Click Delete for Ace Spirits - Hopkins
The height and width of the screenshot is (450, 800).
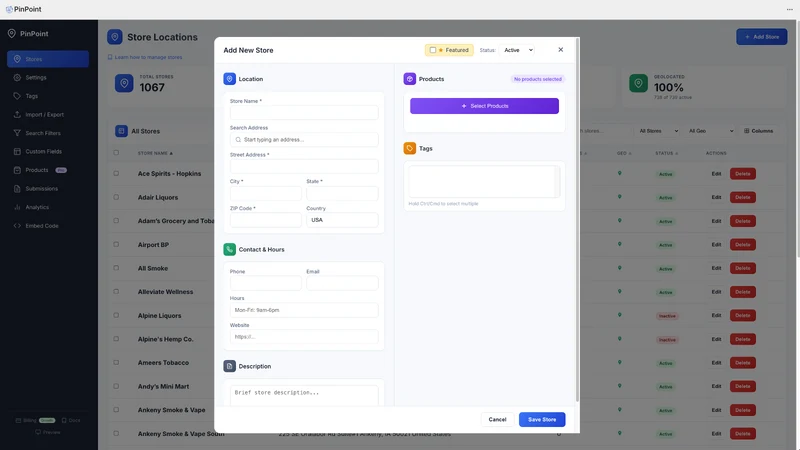coord(742,173)
